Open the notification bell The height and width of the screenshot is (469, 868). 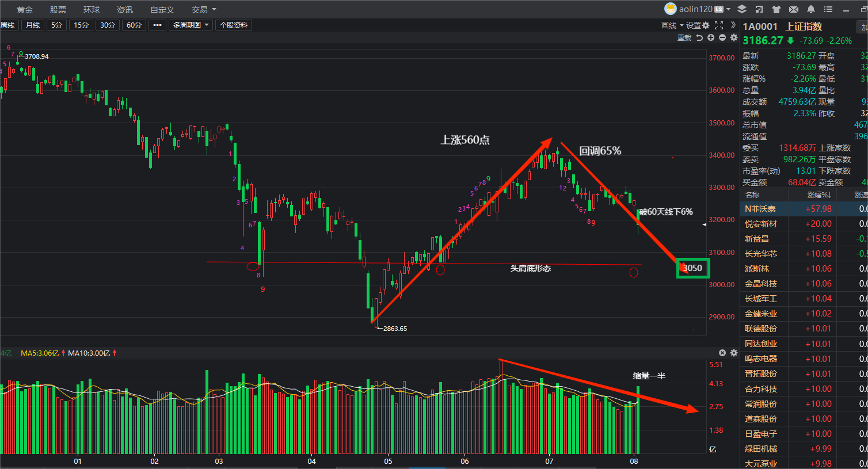(x=811, y=9)
